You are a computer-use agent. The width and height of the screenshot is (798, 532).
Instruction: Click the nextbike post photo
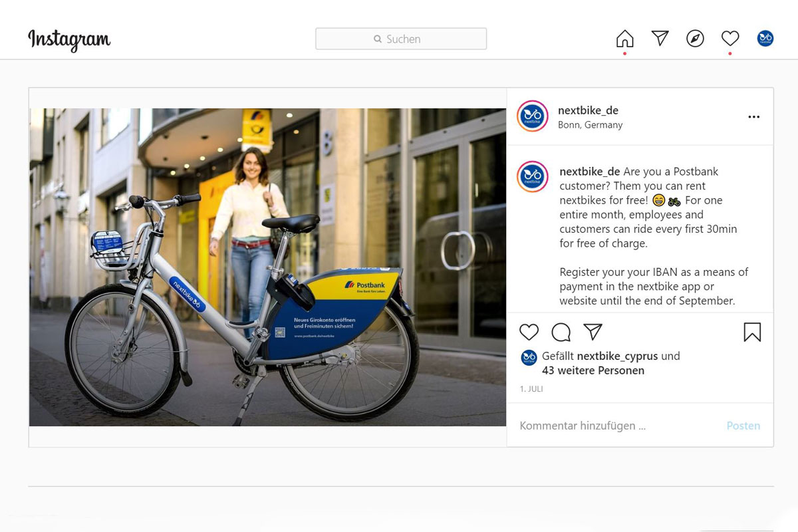coord(267,267)
